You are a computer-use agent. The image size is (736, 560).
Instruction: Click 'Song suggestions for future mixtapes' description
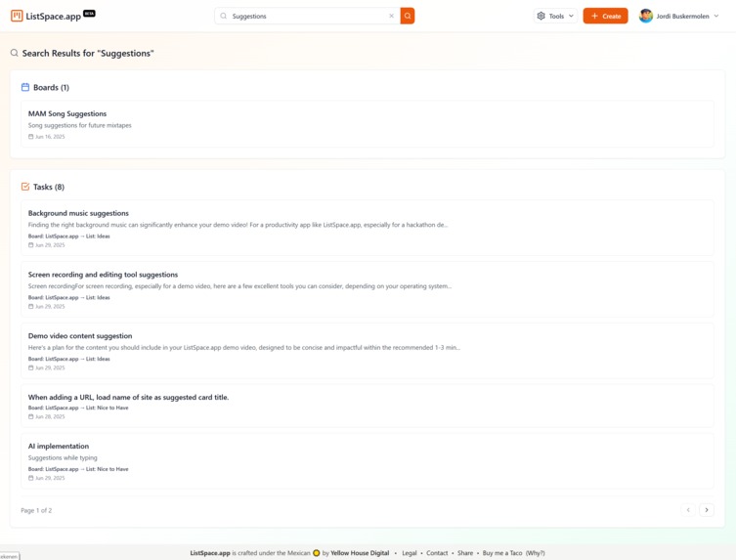[80, 125]
